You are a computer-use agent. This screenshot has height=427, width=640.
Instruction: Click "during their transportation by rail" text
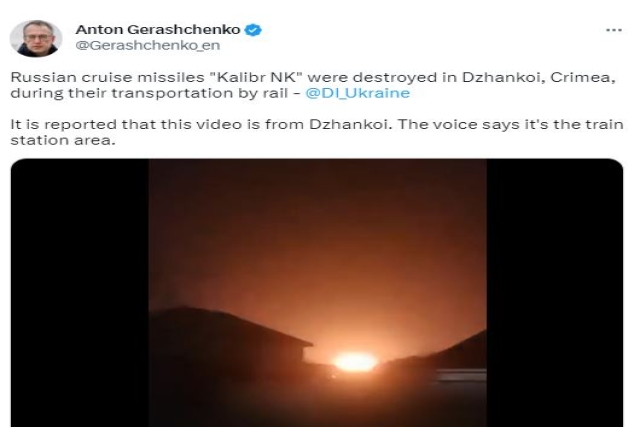tap(150, 93)
